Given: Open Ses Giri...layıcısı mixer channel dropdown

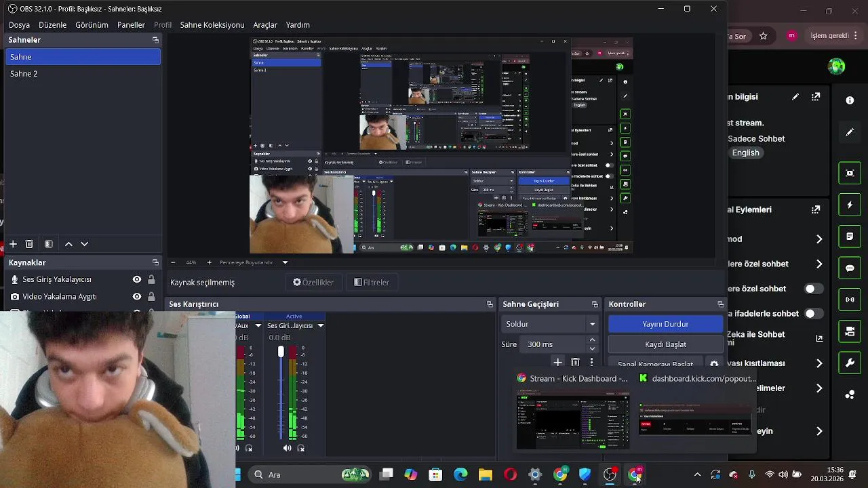Looking at the screenshot, I should coord(321,326).
